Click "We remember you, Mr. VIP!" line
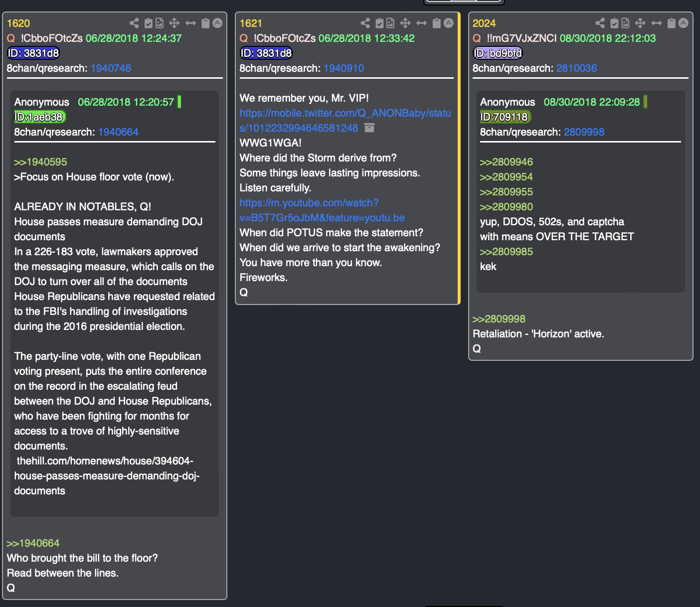This screenshot has width=700, height=607. (x=304, y=98)
